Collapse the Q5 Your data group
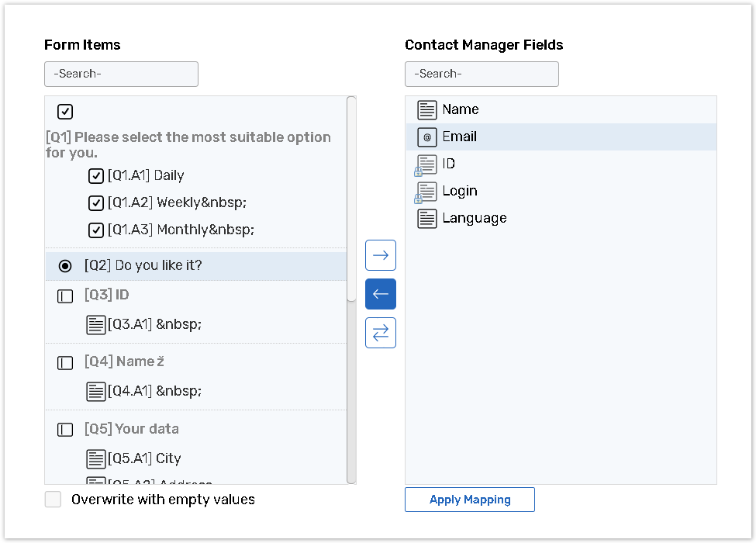The image size is (756, 543). [66, 430]
